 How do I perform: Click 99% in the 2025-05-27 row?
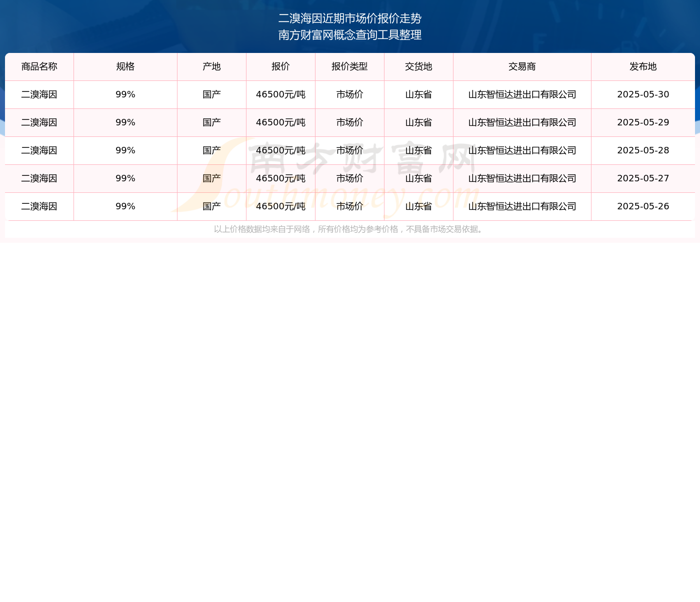coord(125,178)
